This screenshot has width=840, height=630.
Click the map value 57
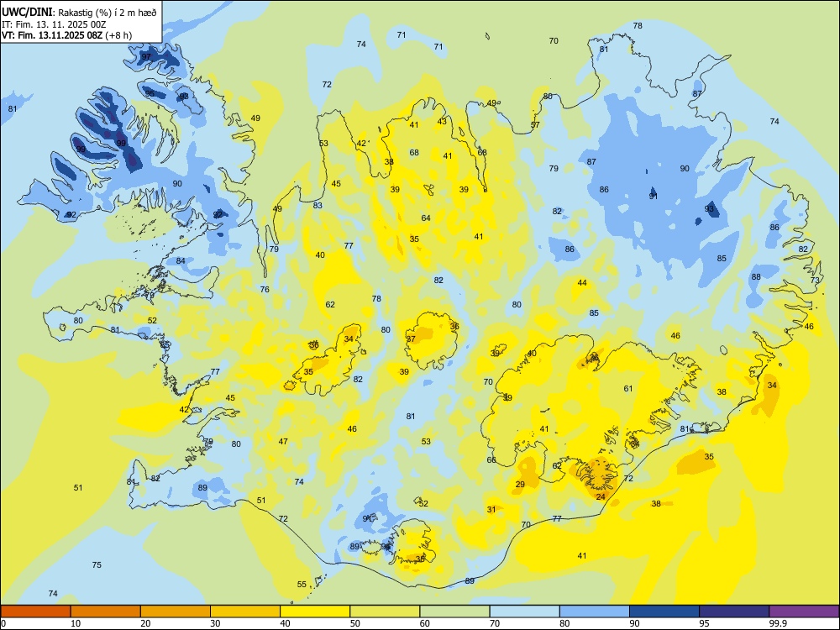535,125
